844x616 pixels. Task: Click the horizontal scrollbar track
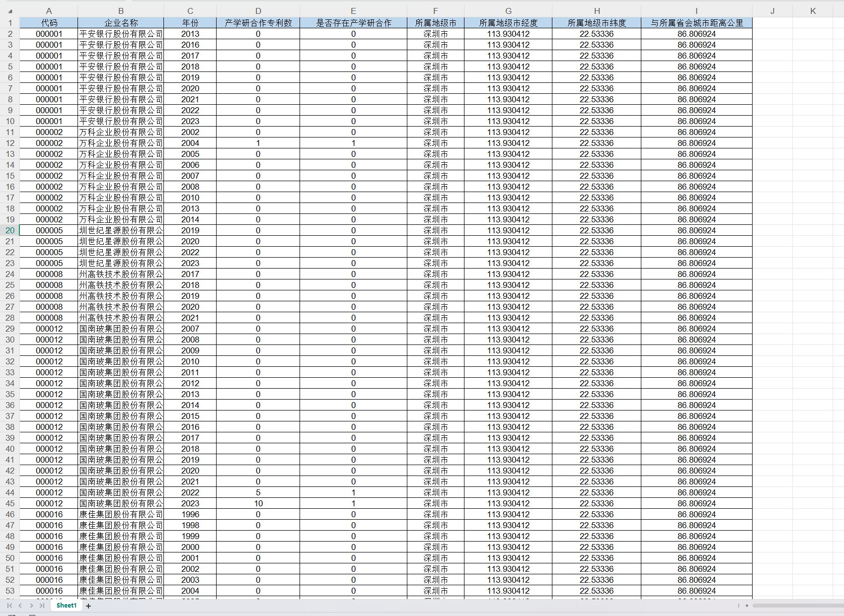click(798, 606)
